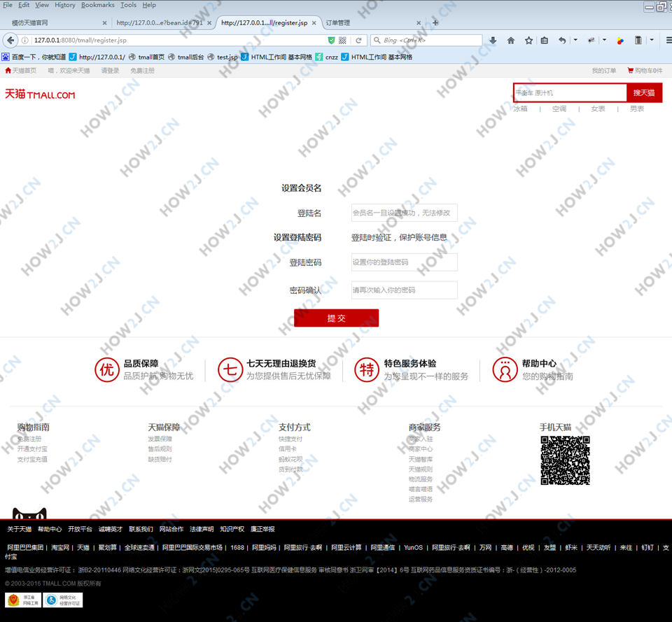
Task: Switch to the 订单管理 tab
Action: point(373,23)
